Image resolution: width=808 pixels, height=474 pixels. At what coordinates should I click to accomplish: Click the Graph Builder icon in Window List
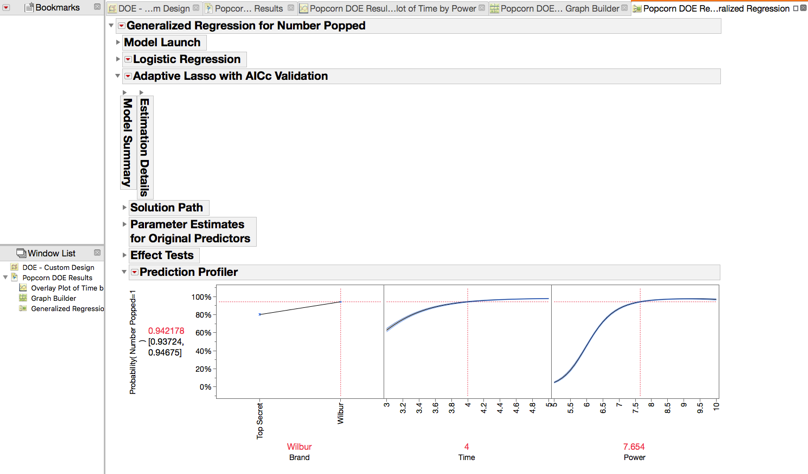[23, 298]
